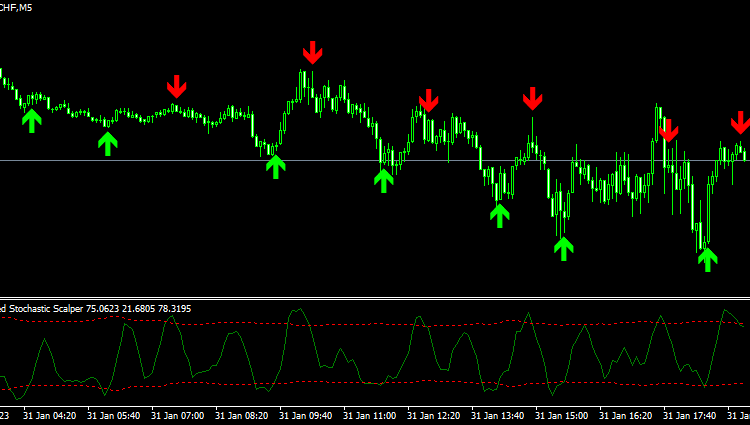Click the green up arrow above 05:40
The height and width of the screenshot is (425, 750).
coord(107,144)
